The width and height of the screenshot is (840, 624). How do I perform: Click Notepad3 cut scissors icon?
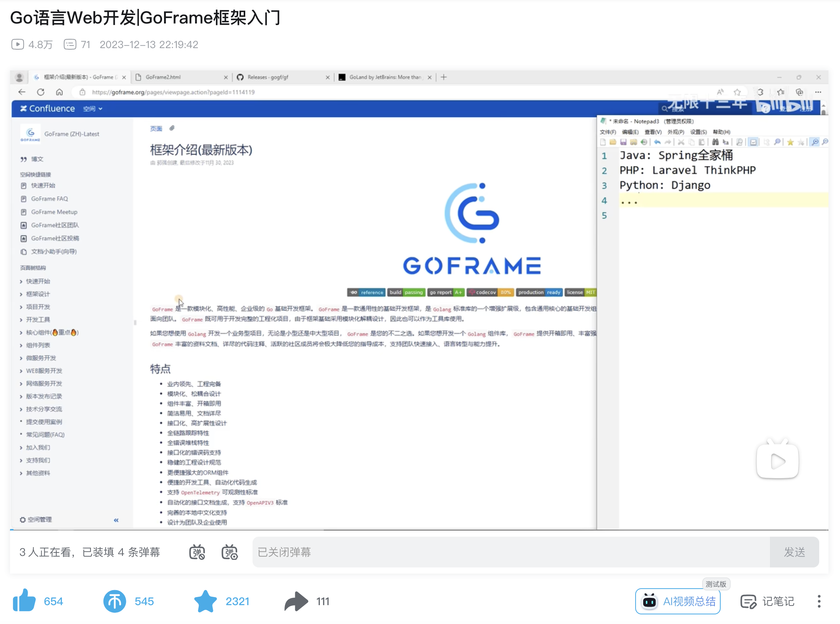click(x=681, y=142)
